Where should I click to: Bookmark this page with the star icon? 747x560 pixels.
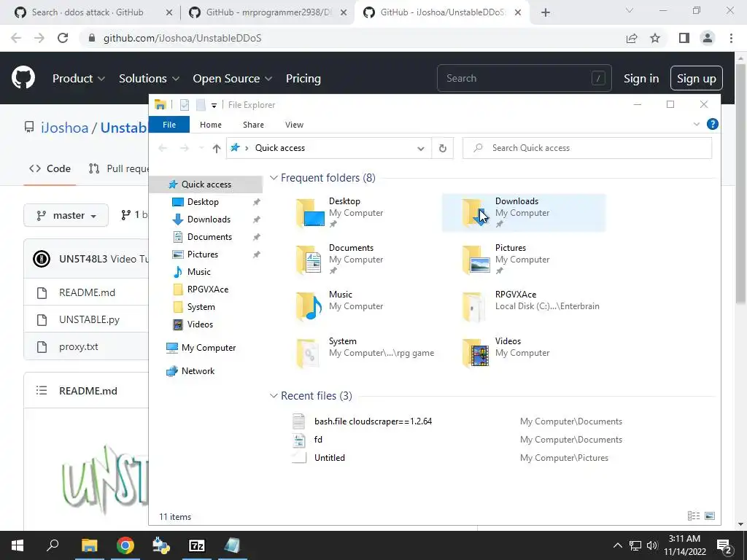point(655,38)
